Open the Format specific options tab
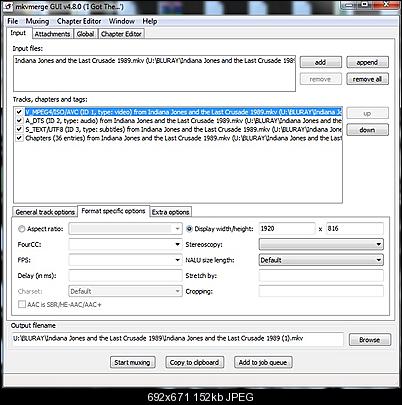Image resolution: width=402 pixels, height=405 pixels. tap(113, 211)
